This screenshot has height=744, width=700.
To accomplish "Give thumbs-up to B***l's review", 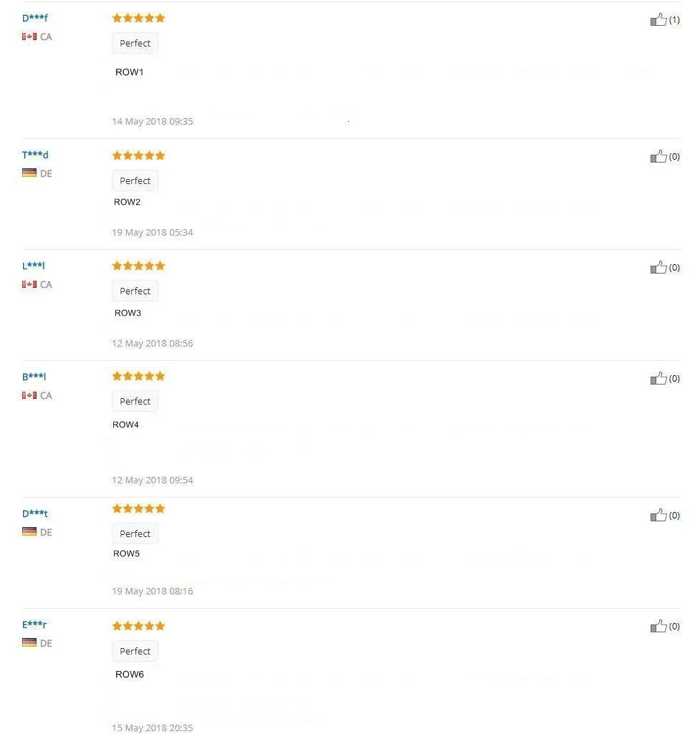I will (x=658, y=378).
